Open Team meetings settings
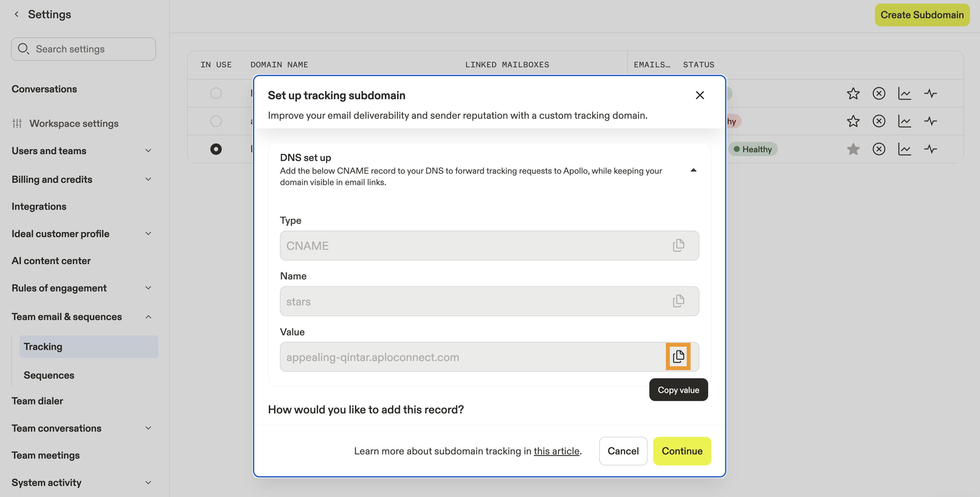980x497 pixels. coord(46,455)
